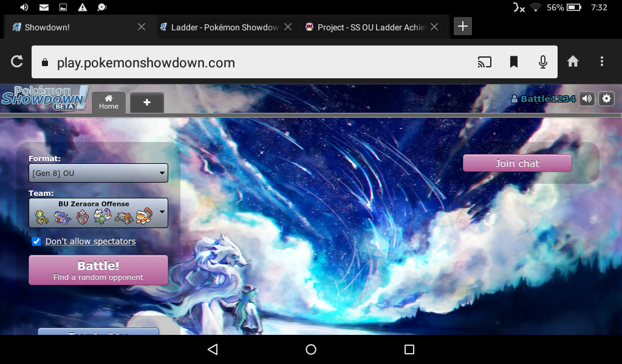Click the Join chat button
The image size is (622, 364).
518,163
